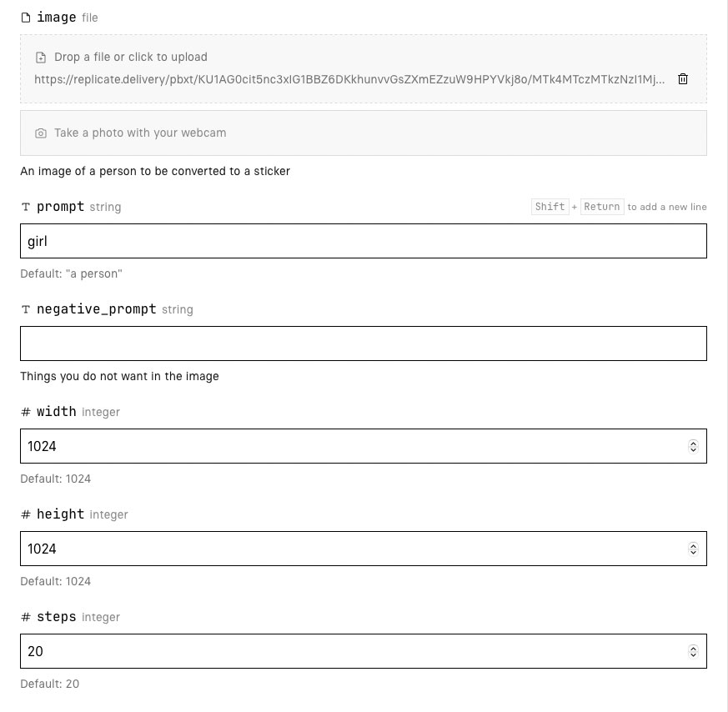Click the steps input showing 20
Screen dimensions: 728x712
(x=350, y=651)
